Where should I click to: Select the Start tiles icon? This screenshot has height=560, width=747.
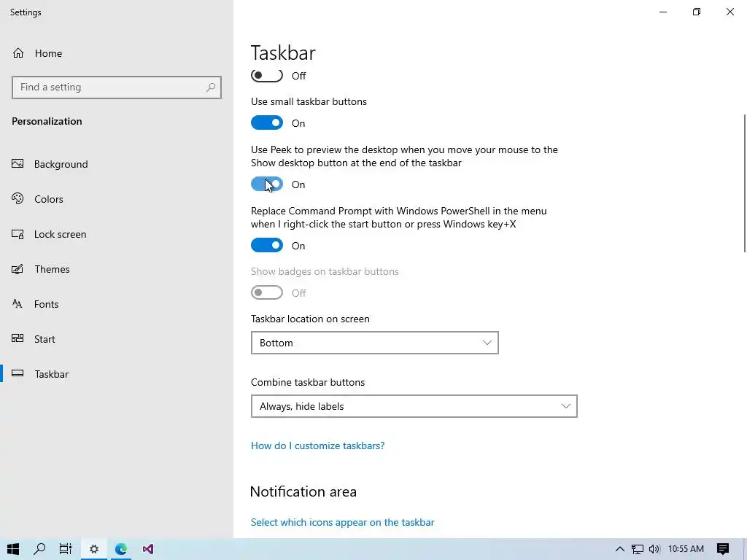(x=18, y=338)
